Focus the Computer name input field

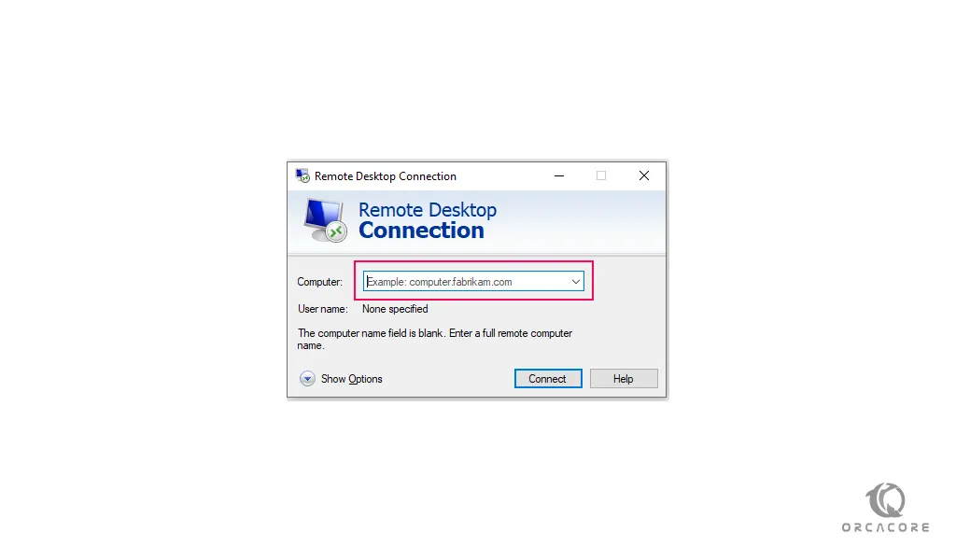pyautogui.click(x=467, y=282)
